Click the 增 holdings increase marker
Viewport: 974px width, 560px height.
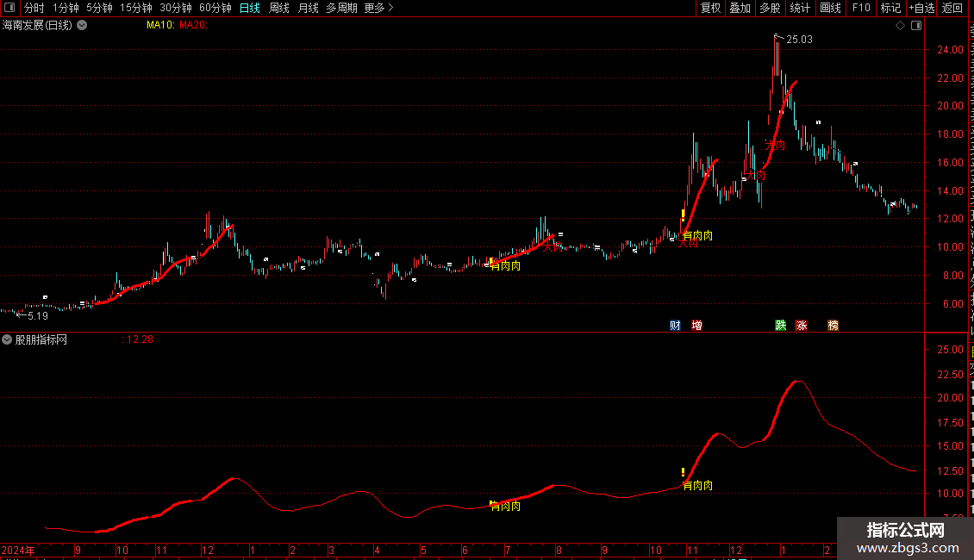point(697,326)
